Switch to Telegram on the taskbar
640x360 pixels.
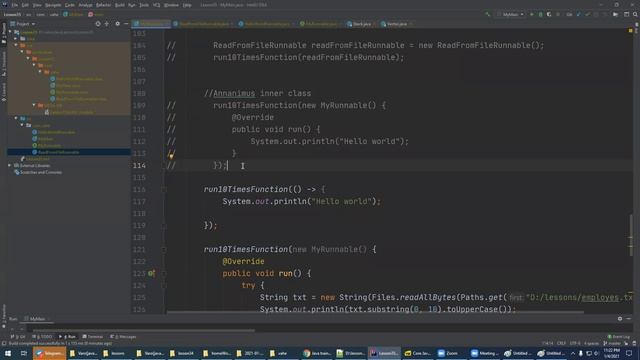pos(49,353)
